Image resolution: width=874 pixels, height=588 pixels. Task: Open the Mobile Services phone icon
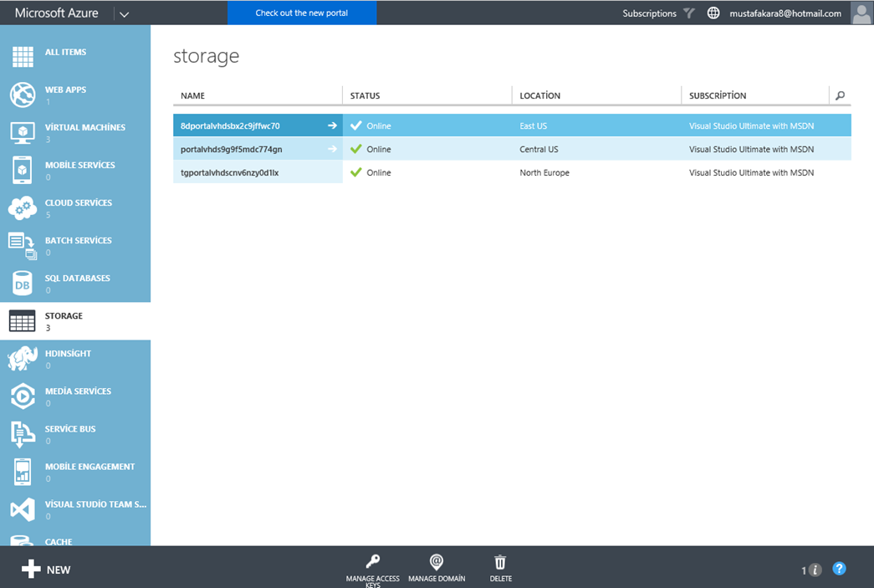pyautogui.click(x=23, y=170)
